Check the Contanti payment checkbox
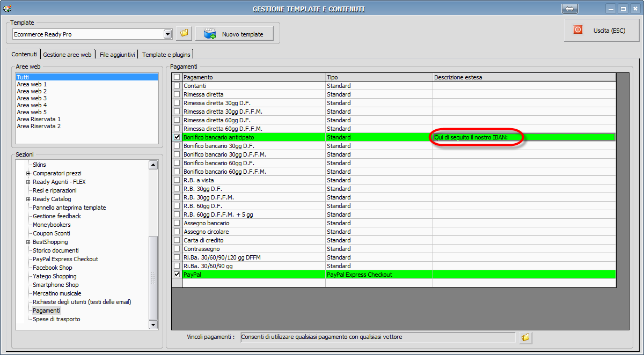 177,86
